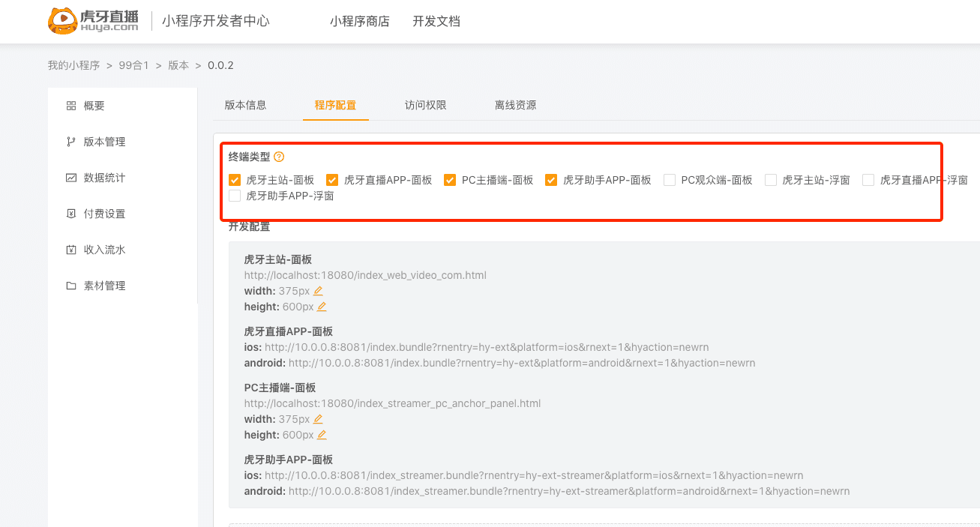Open 开发文档 in top navigation

pos(436,21)
